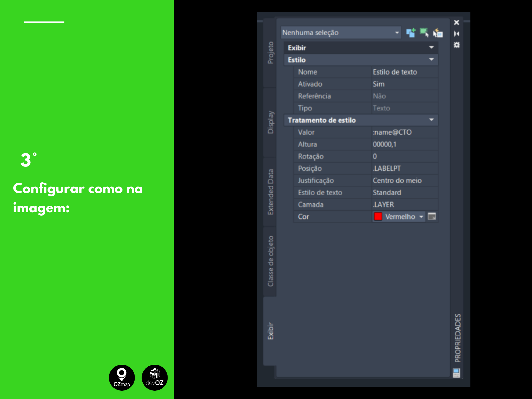Image resolution: width=532 pixels, height=399 pixels.
Task: Click the Camada value .LAYER
Action: click(x=405, y=205)
